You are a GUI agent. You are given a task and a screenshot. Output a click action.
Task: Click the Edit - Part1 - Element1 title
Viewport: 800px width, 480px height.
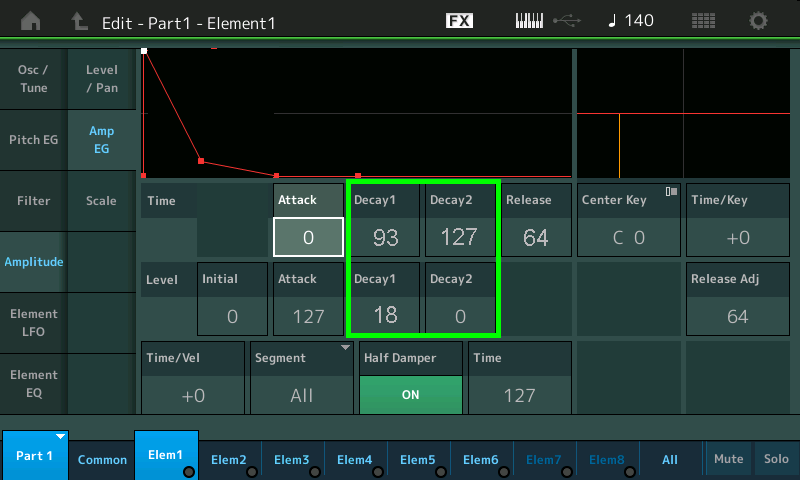(x=188, y=23)
